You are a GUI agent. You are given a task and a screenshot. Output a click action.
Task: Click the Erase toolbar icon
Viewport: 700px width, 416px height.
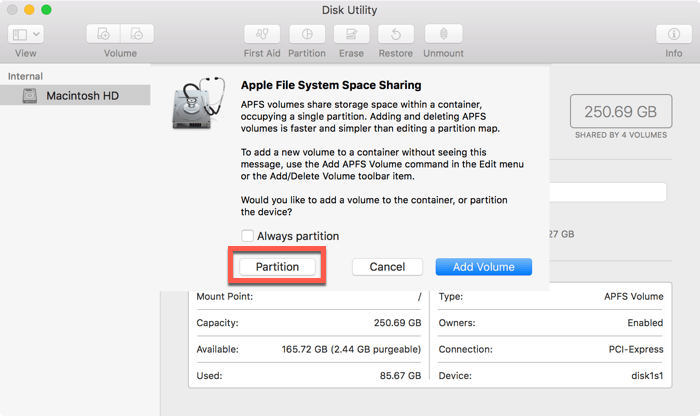coord(351,34)
